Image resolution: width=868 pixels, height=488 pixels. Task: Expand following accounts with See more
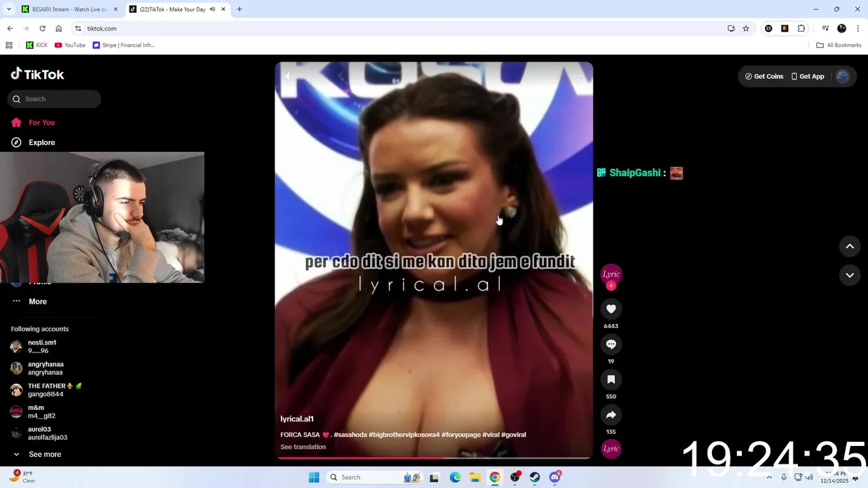45,454
